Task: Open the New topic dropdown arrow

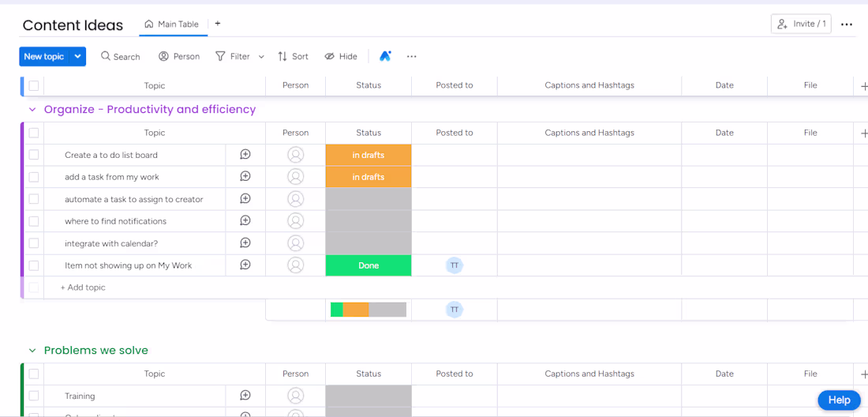Action: tap(77, 56)
